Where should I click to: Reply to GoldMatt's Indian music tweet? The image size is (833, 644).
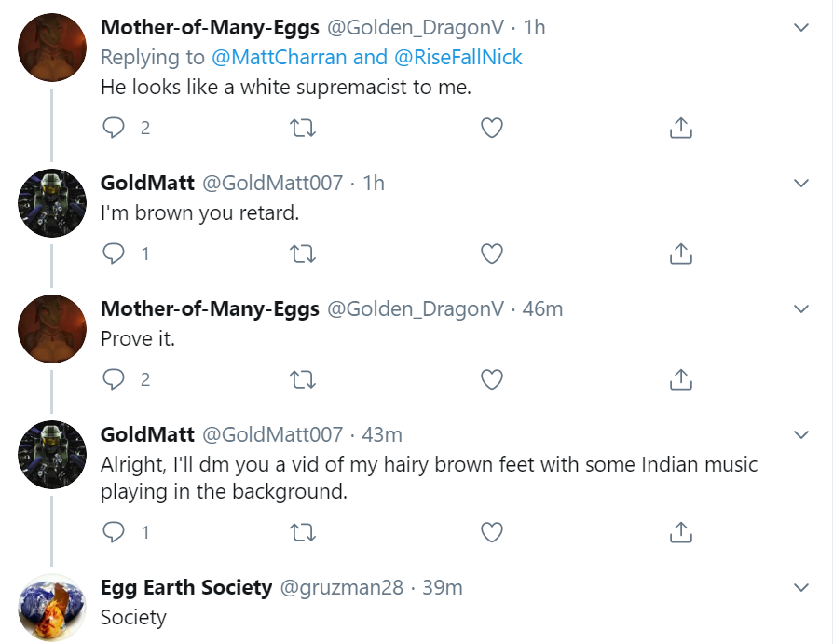tap(114, 532)
